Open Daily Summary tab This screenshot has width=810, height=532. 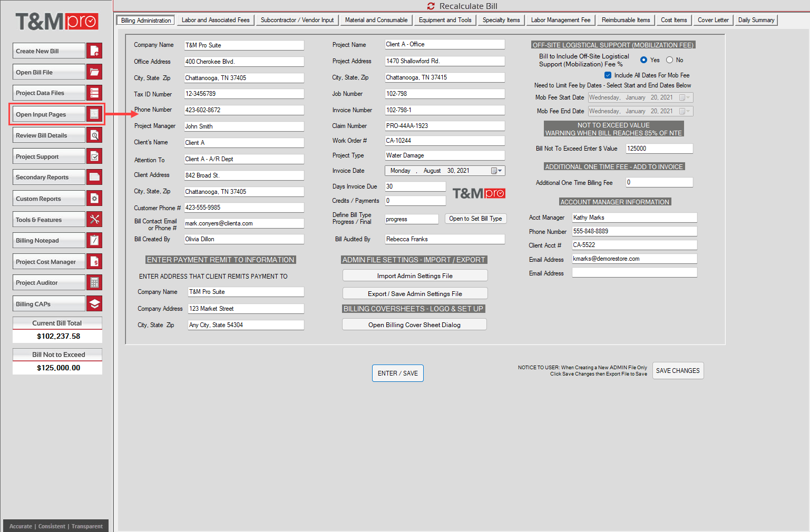[x=756, y=20]
